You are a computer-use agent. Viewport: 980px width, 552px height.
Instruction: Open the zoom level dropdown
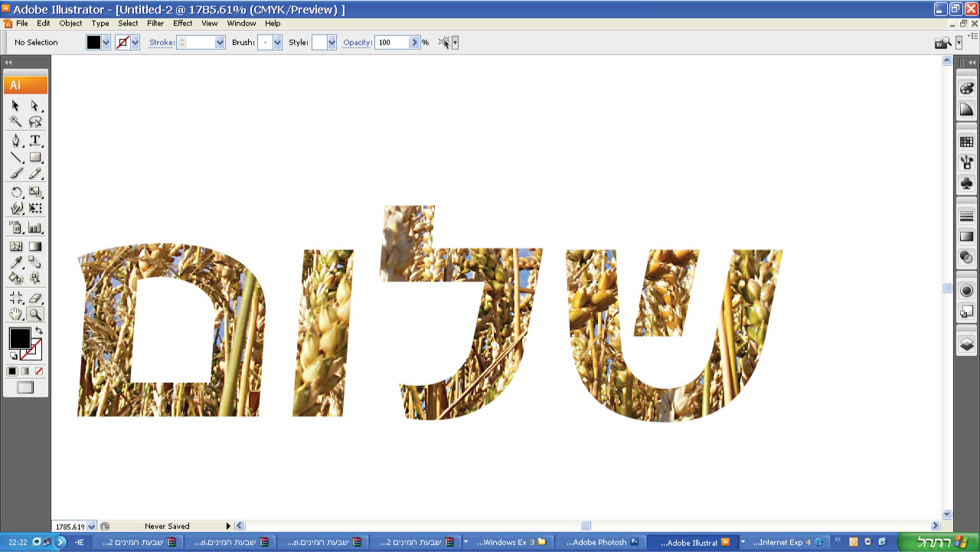click(x=92, y=526)
